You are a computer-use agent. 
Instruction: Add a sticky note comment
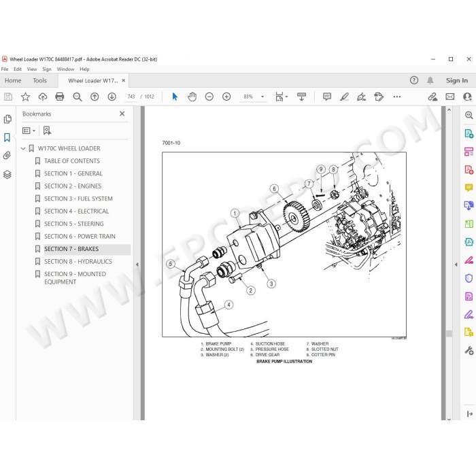pyautogui.click(x=327, y=97)
